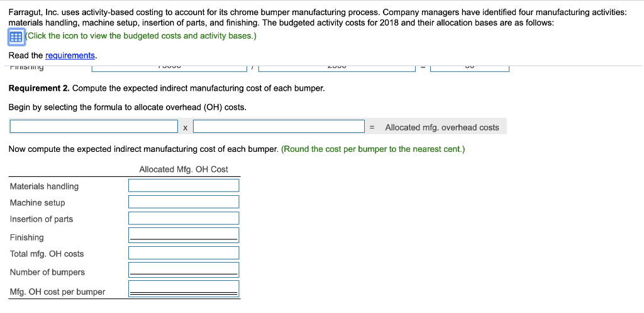This screenshot has width=644, height=313.
Task: Click the Number of bumpers input
Action: (184, 270)
